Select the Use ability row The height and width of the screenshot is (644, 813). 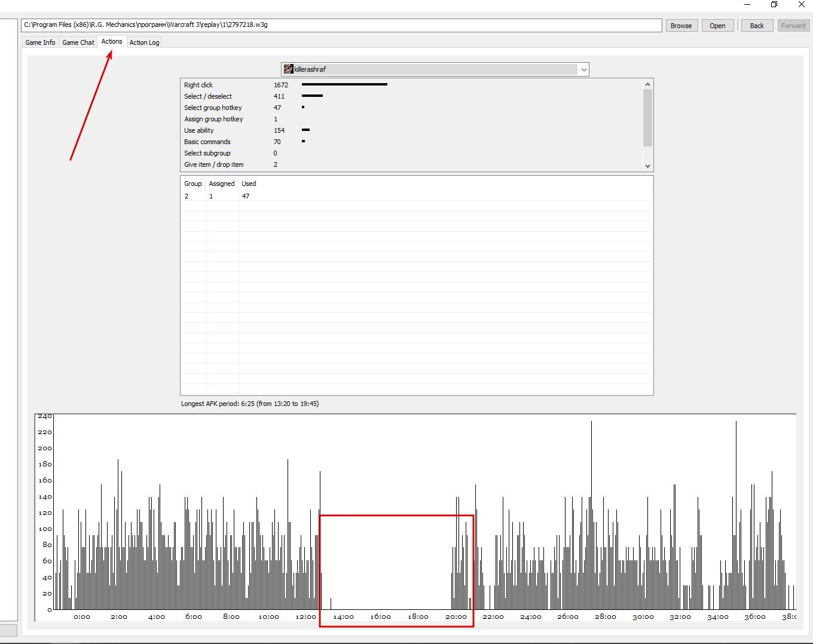(411, 130)
